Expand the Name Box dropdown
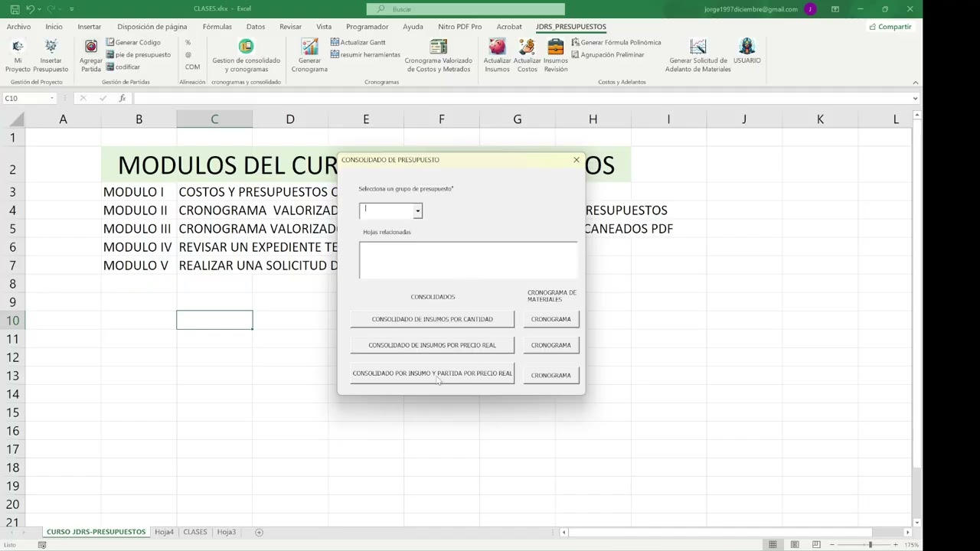 52,98
